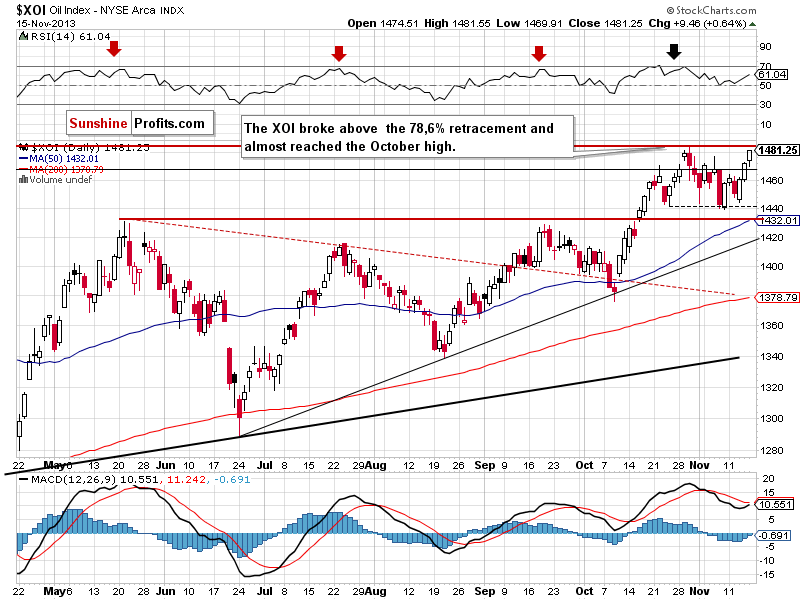Click the blue MACD histogram value -0.691 in label
The image size is (800, 600).
[x=232, y=480]
